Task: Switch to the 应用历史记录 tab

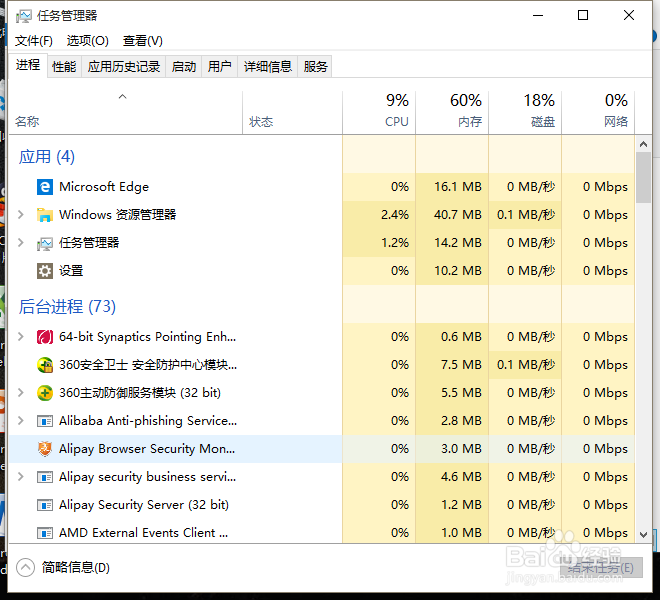Action: coord(124,67)
